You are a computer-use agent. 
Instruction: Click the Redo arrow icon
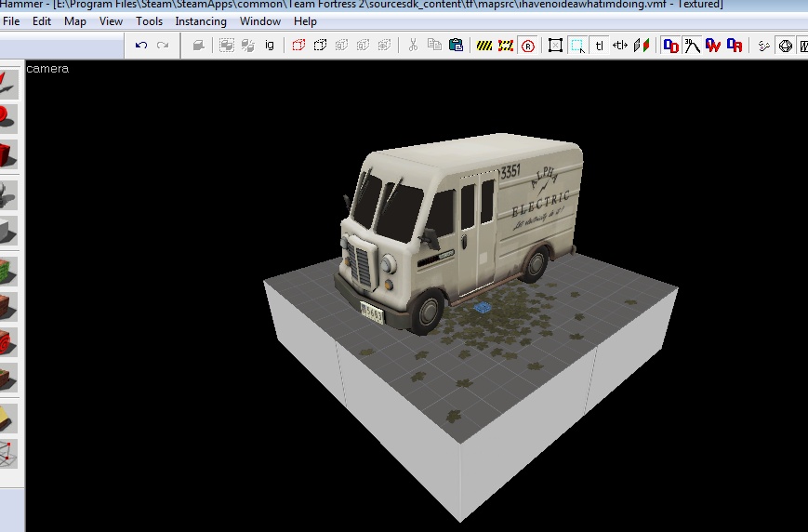(x=163, y=46)
